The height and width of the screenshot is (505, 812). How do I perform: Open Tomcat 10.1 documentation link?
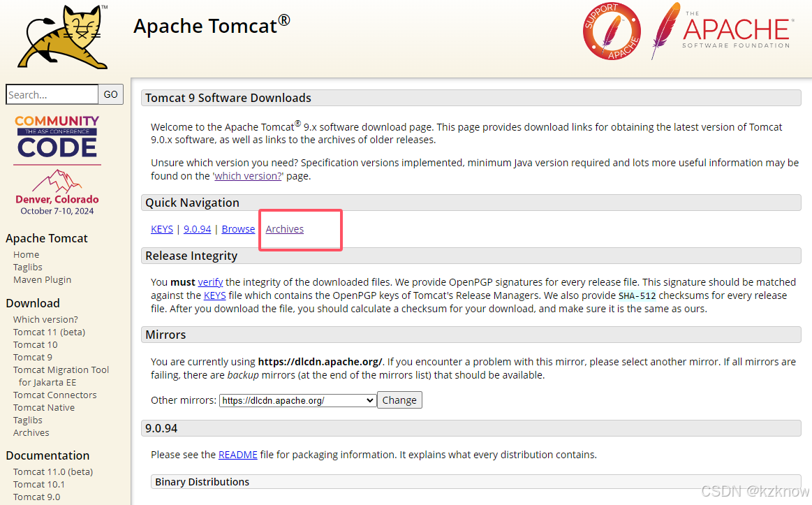pos(39,484)
